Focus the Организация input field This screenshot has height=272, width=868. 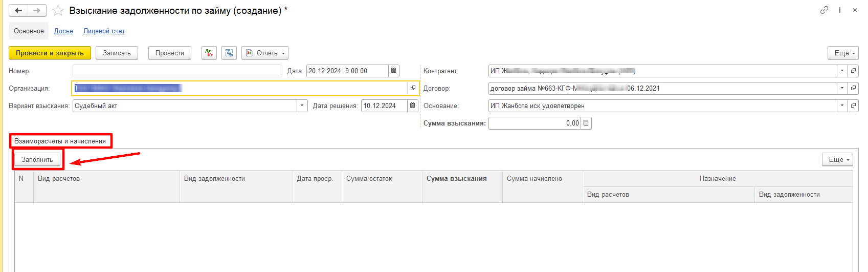click(x=240, y=88)
